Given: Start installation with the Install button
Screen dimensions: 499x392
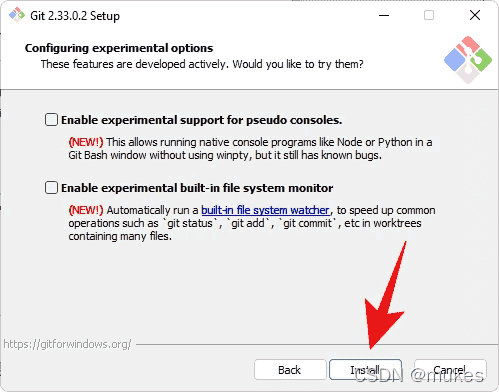Looking at the screenshot, I should coord(365,370).
